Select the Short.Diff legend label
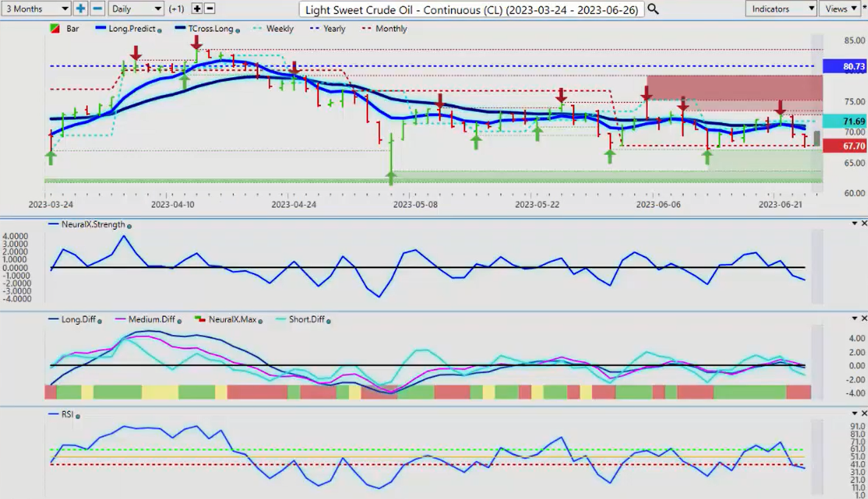Viewport: 868px width, 499px height. pos(307,319)
